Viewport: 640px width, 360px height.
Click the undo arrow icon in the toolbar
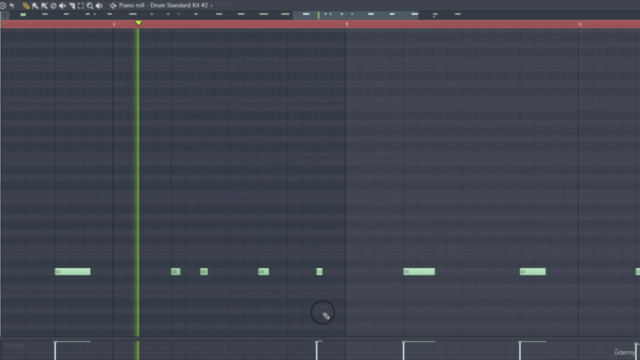12,6
